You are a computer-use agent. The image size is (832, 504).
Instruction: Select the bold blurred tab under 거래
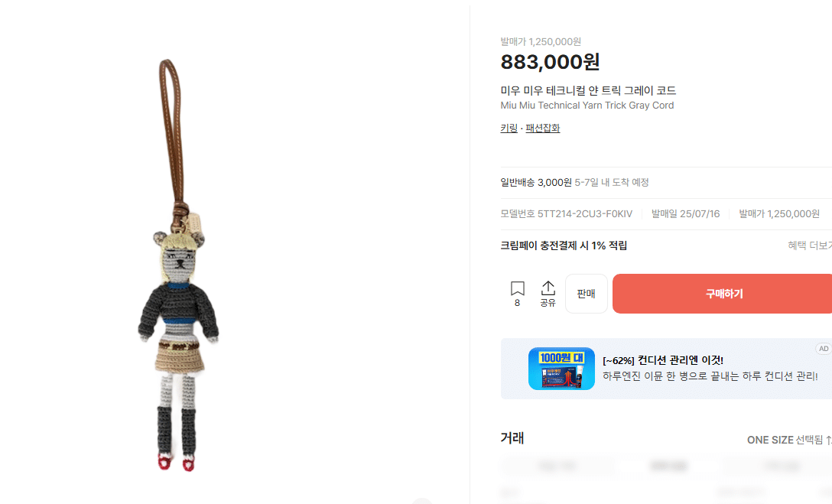click(668, 466)
